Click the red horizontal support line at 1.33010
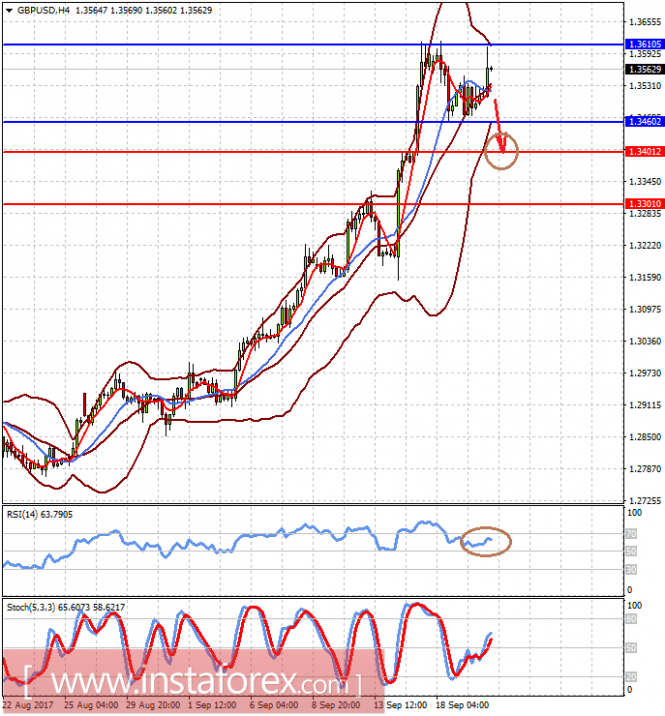This screenshot has width=665, height=716. 313,204
